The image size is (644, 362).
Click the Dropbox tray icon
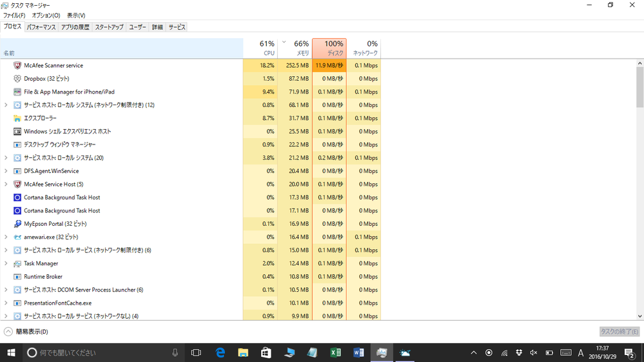tap(519, 352)
